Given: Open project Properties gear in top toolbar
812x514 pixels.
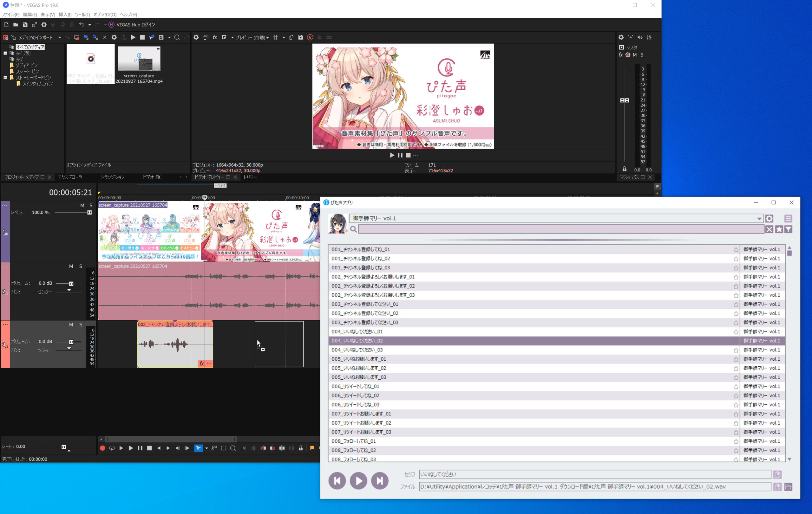Looking at the screenshot, I should (x=44, y=25).
